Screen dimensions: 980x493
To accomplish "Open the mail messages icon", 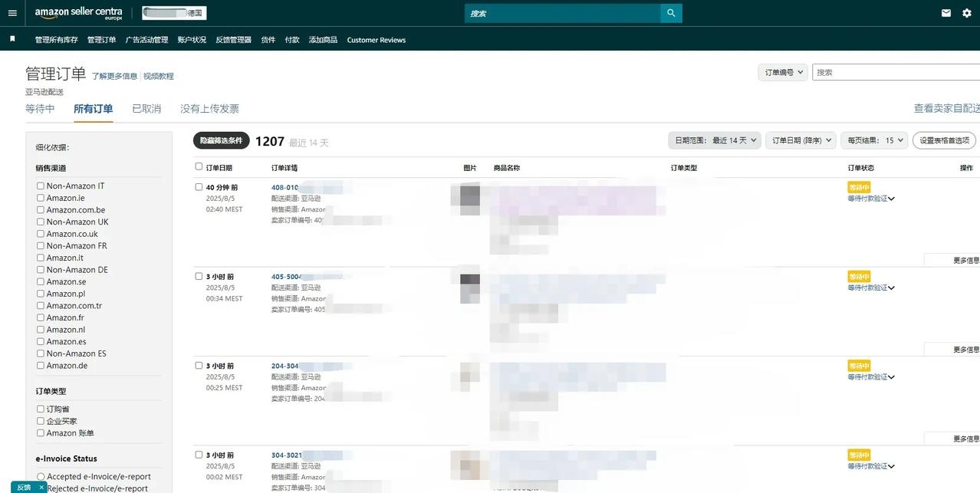I will click(x=946, y=13).
